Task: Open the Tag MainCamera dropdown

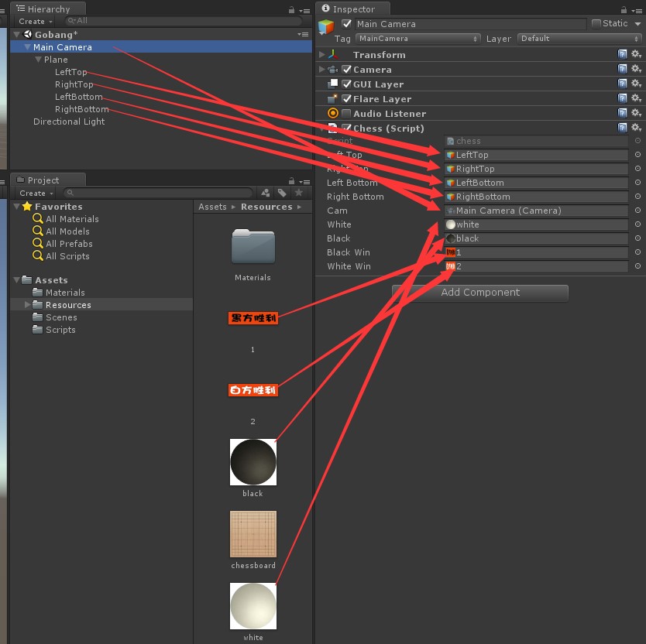Action: coord(417,39)
